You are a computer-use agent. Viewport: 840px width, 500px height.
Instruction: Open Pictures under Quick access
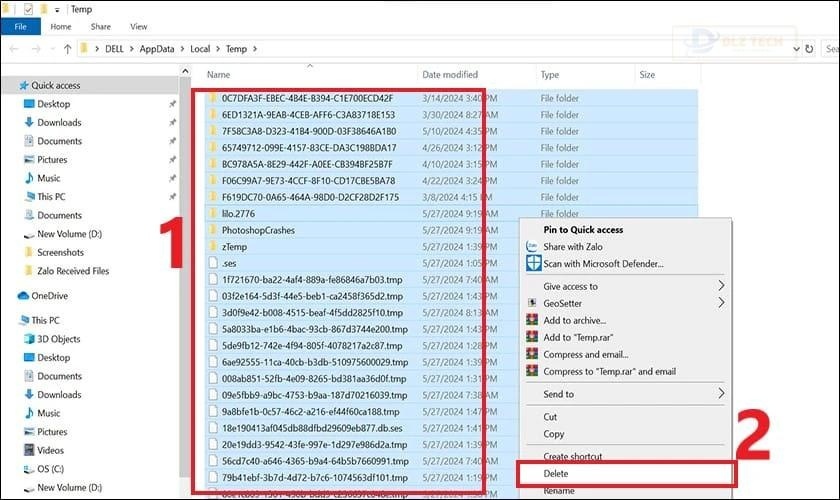pos(52,160)
